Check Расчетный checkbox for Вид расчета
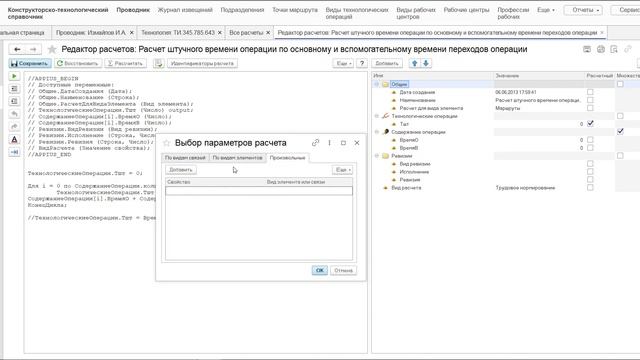The image size is (640, 360). [x=590, y=188]
